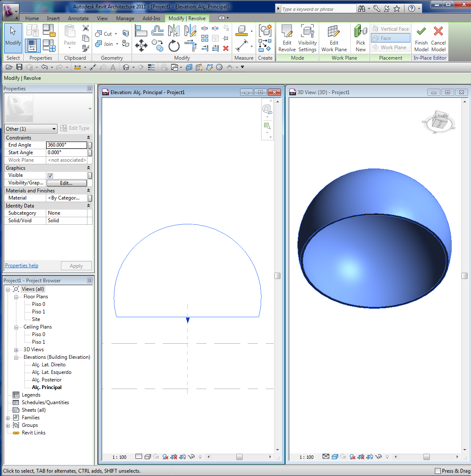Switch to the Annotate ribbon tab

pos(78,18)
